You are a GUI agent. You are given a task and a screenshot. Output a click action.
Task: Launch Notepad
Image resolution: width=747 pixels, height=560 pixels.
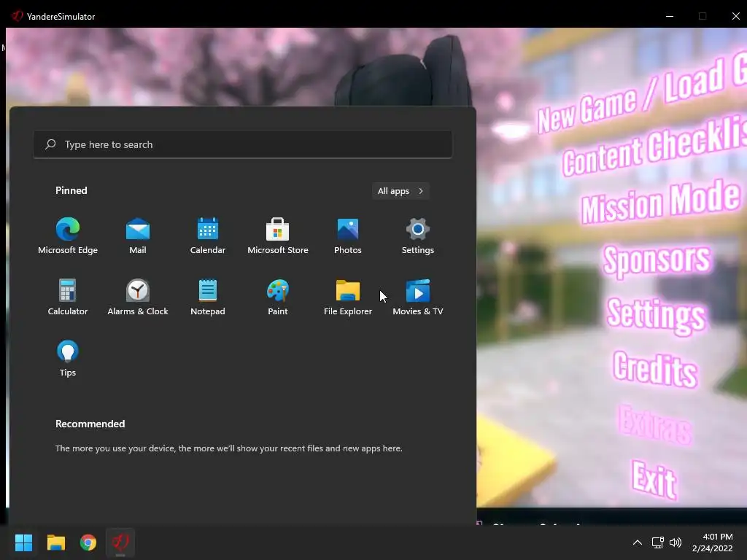pyautogui.click(x=208, y=297)
